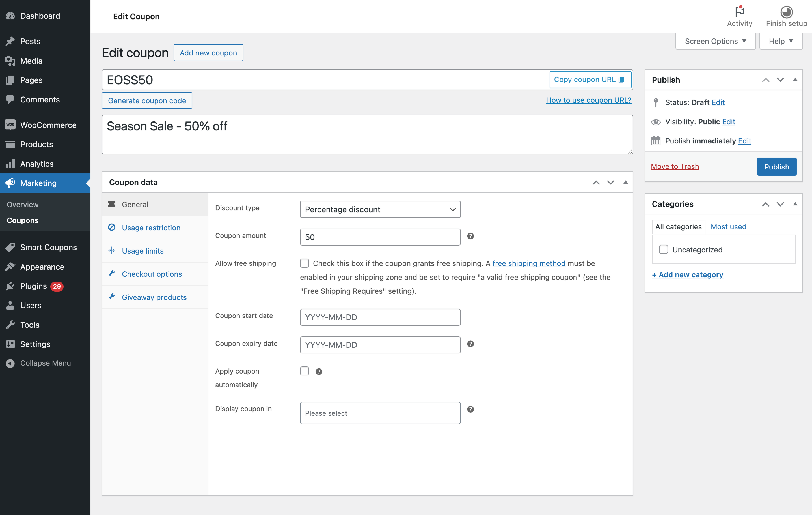Tick the Uncategorized category checkbox
The height and width of the screenshot is (515, 812).
663,249
